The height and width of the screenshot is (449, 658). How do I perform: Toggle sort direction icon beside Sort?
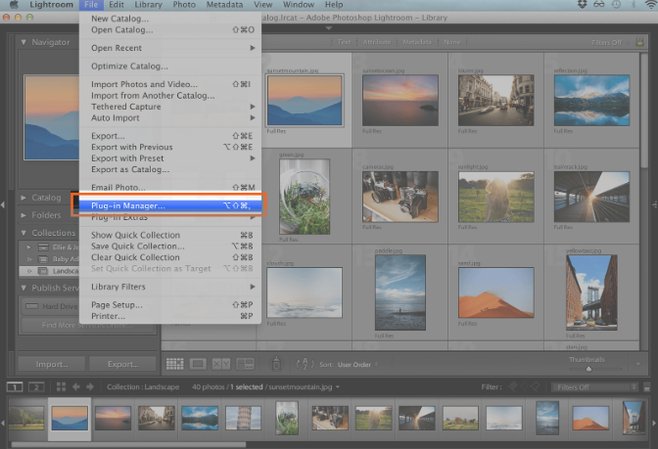click(x=305, y=364)
